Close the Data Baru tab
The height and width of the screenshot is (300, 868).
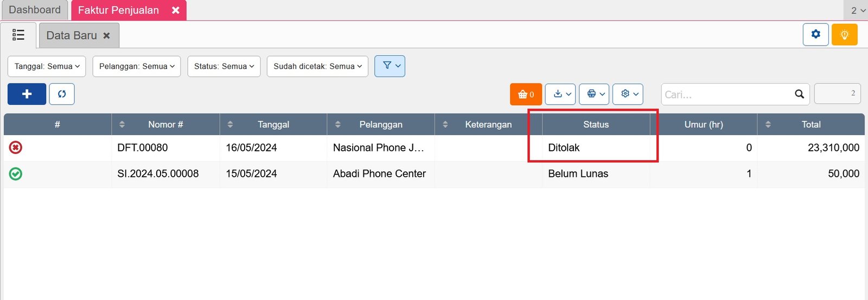pos(107,36)
